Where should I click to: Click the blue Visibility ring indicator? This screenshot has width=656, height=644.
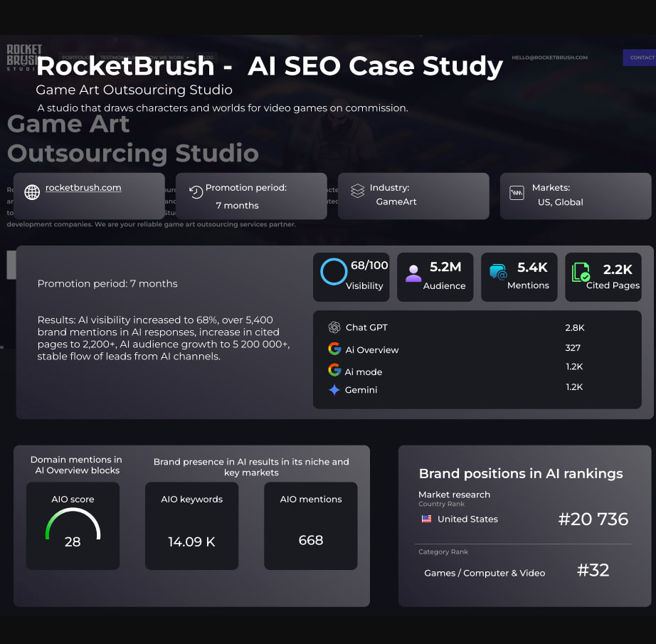(x=334, y=272)
